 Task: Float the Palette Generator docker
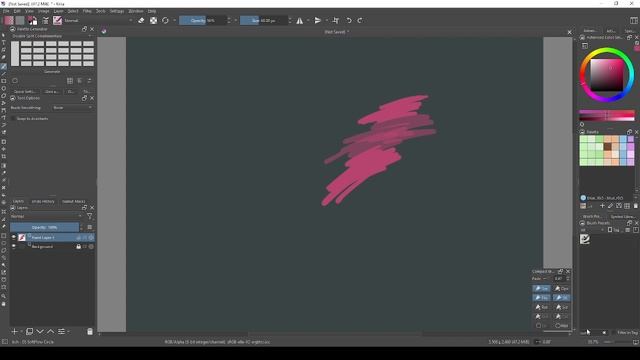[x=84, y=29]
